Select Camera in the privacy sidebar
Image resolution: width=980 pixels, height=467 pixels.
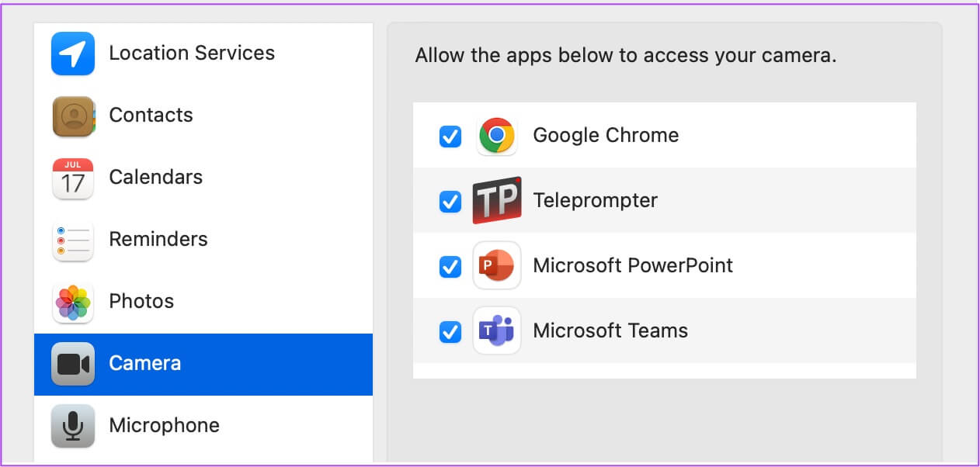coord(145,363)
